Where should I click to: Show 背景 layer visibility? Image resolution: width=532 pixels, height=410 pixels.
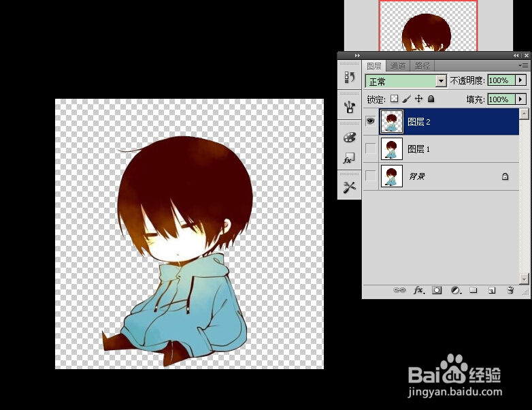(x=371, y=176)
